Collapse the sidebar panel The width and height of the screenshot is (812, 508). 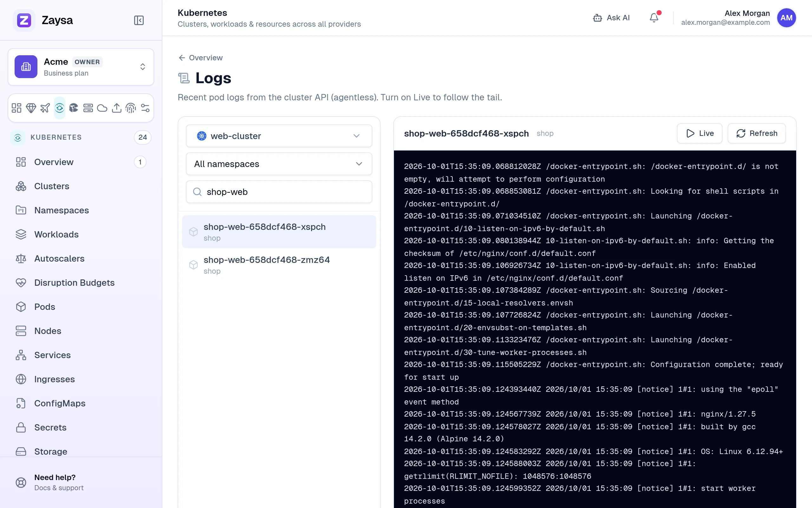139,20
